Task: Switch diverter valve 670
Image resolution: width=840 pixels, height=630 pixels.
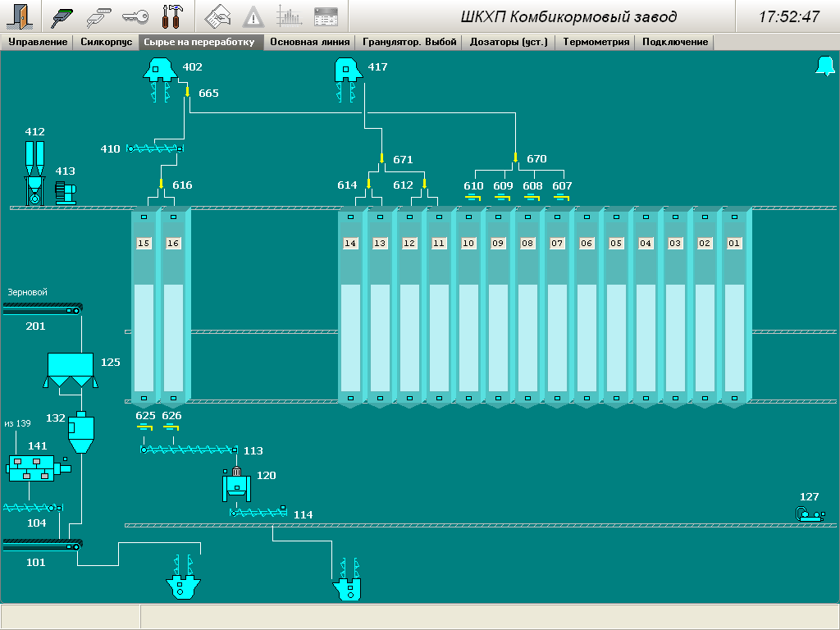Action: pos(515,157)
